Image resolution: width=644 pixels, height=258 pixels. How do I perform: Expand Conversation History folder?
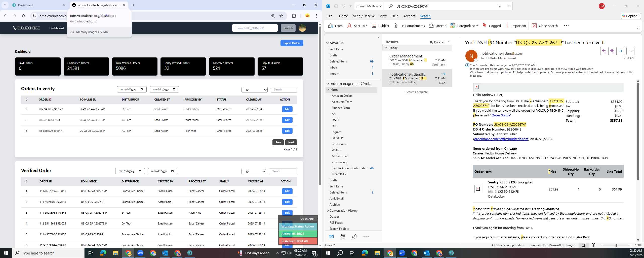328,211
